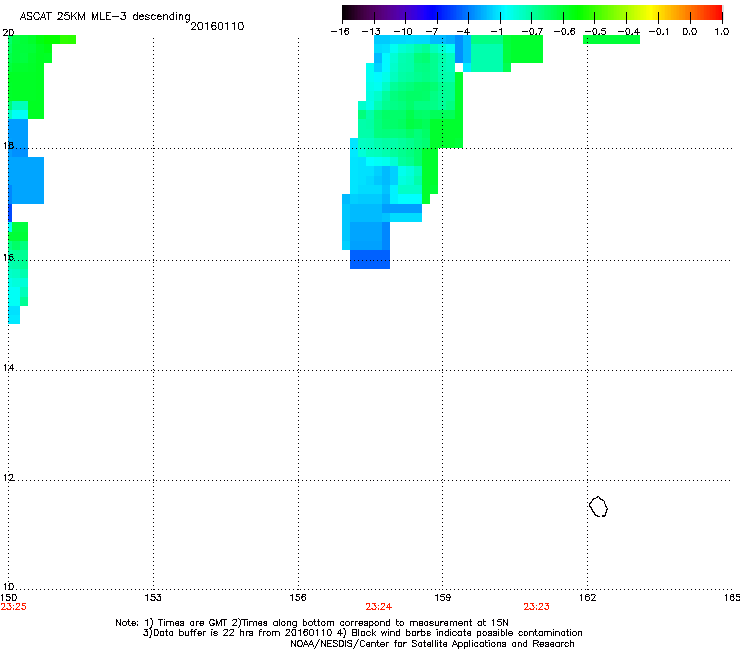Click the longitude label 153

[x=153, y=598]
